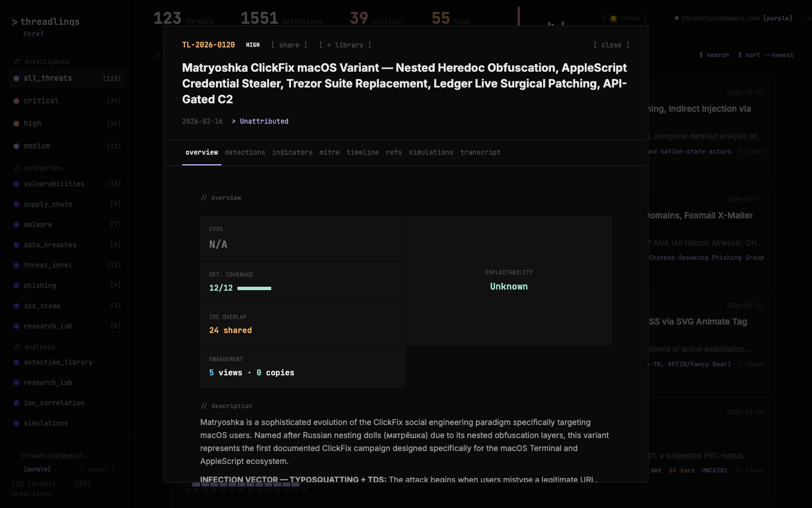Click the ics_scada category dot icon
The width and height of the screenshot is (812, 508).
(17, 306)
